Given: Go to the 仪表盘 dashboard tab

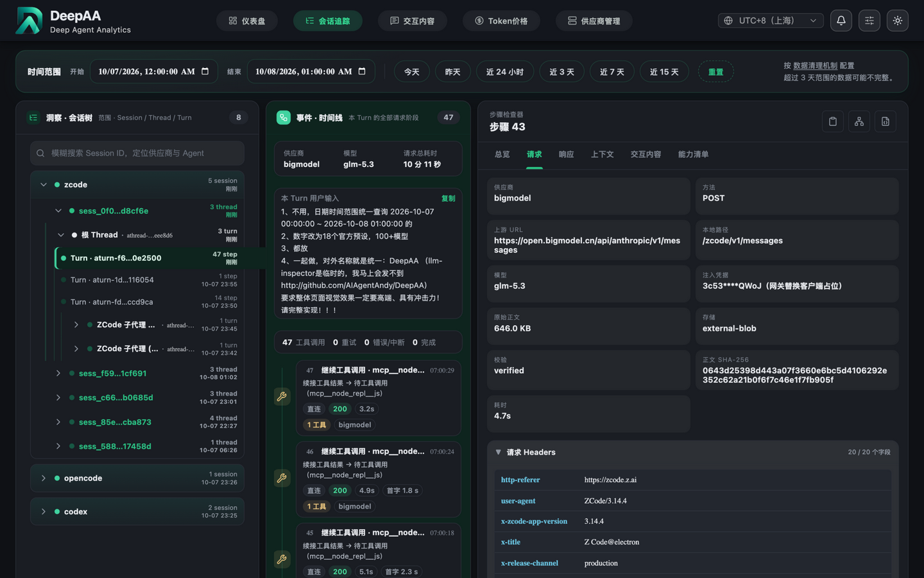Looking at the screenshot, I should 247,21.
